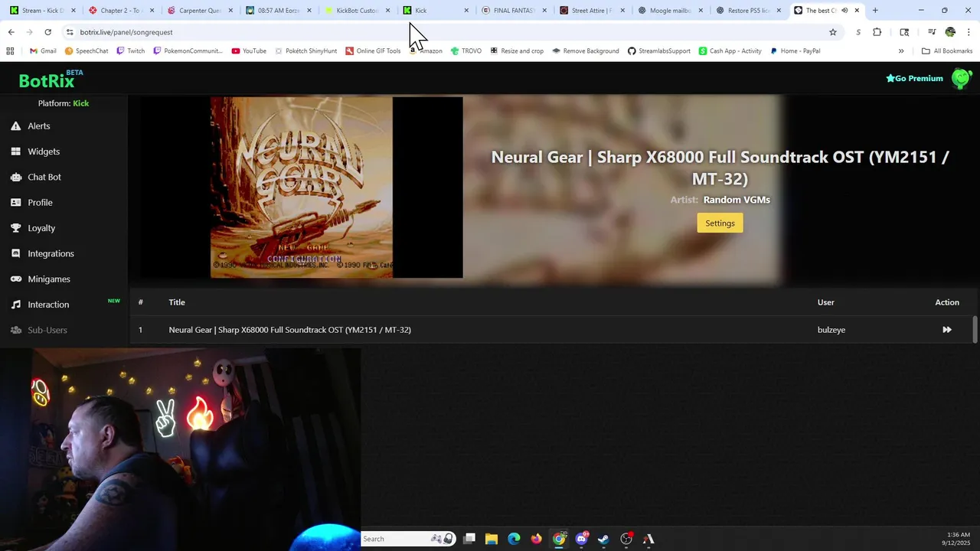Viewport: 980px width, 551px height.
Task: Bookmark this page with the star icon
Action: tap(833, 32)
